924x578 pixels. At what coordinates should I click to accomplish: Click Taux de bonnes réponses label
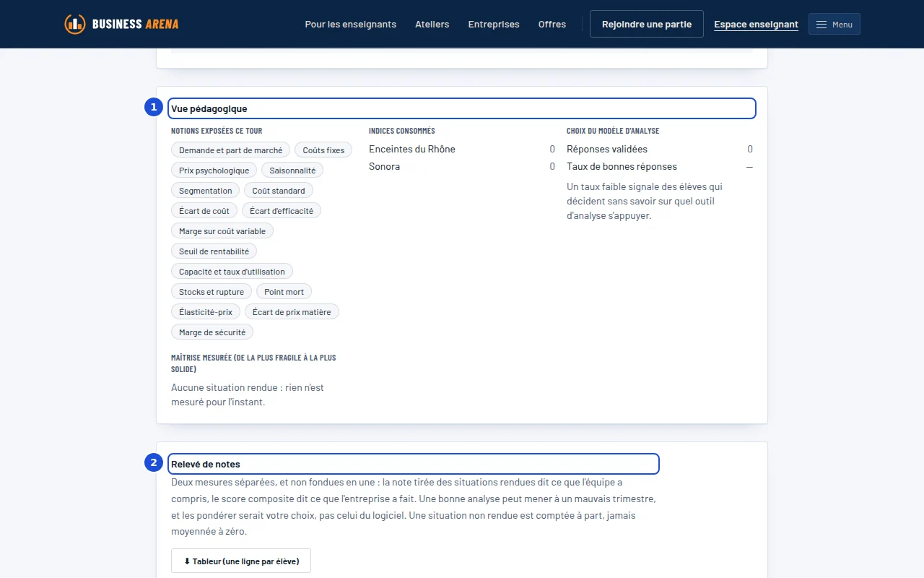(x=622, y=166)
